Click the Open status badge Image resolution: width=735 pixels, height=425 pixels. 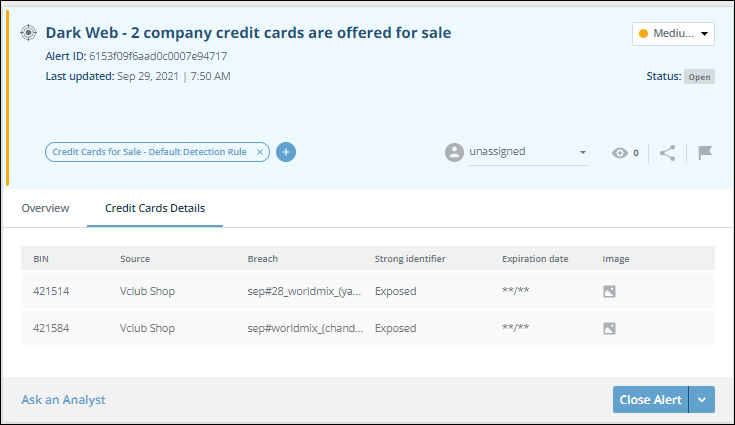coord(699,77)
